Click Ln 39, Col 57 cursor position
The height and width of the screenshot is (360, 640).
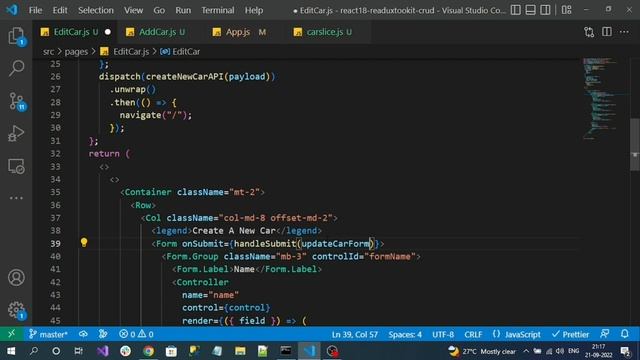pos(354,334)
